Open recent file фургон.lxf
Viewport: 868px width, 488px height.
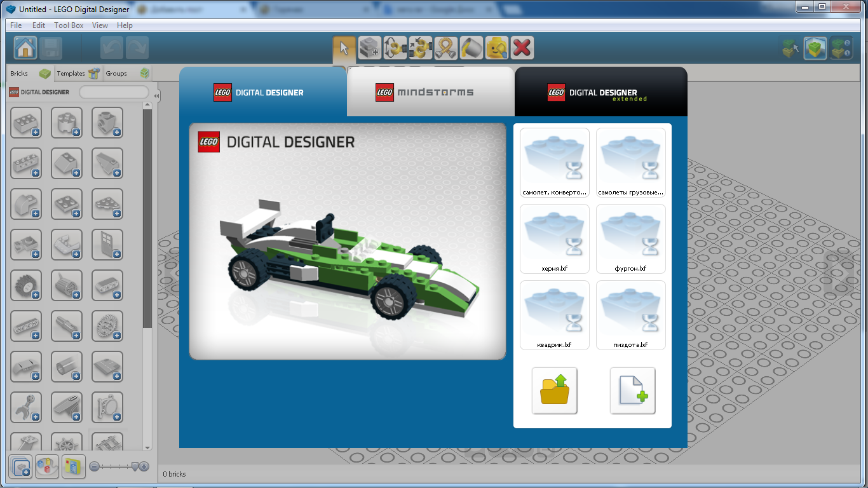[x=631, y=239]
